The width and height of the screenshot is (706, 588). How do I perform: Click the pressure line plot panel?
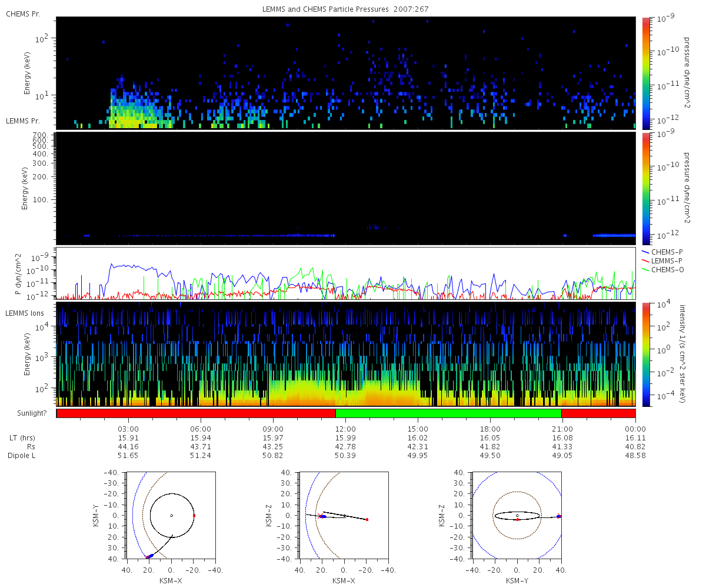pos(345,273)
